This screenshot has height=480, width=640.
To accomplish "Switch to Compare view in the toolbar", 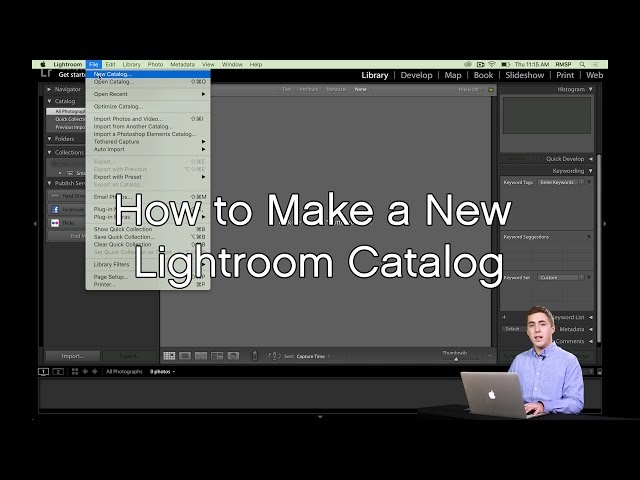I will [x=201, y=356].
